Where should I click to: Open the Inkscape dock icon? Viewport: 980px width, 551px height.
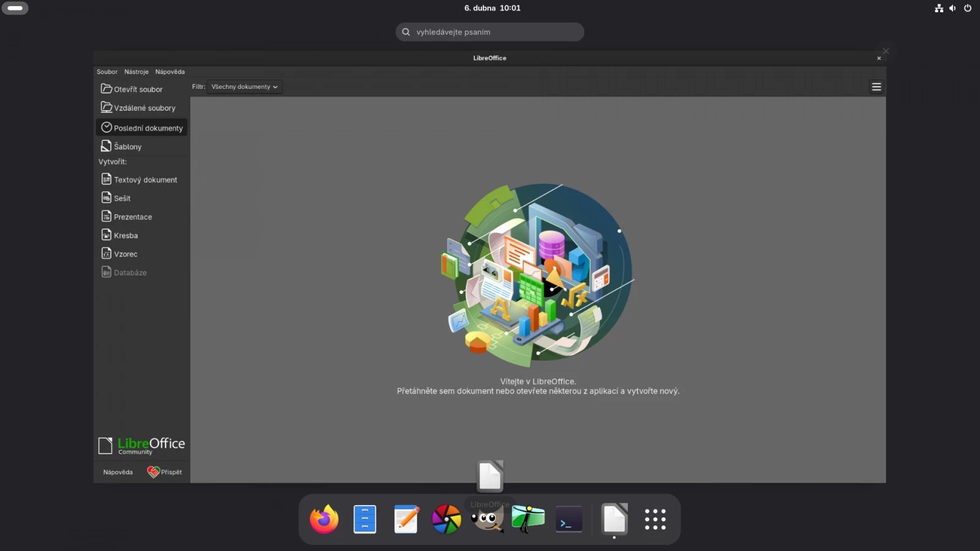tap(528, 519)
